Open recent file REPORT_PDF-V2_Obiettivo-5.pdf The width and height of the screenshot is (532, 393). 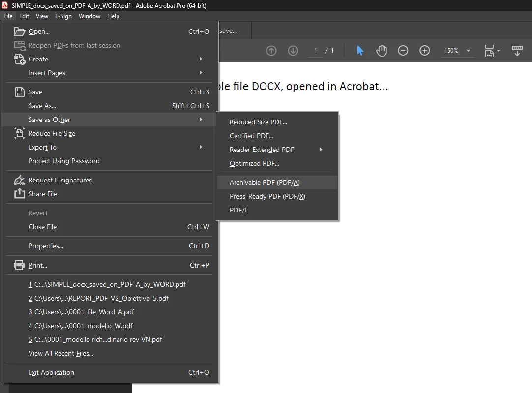(x=109, y=298)
